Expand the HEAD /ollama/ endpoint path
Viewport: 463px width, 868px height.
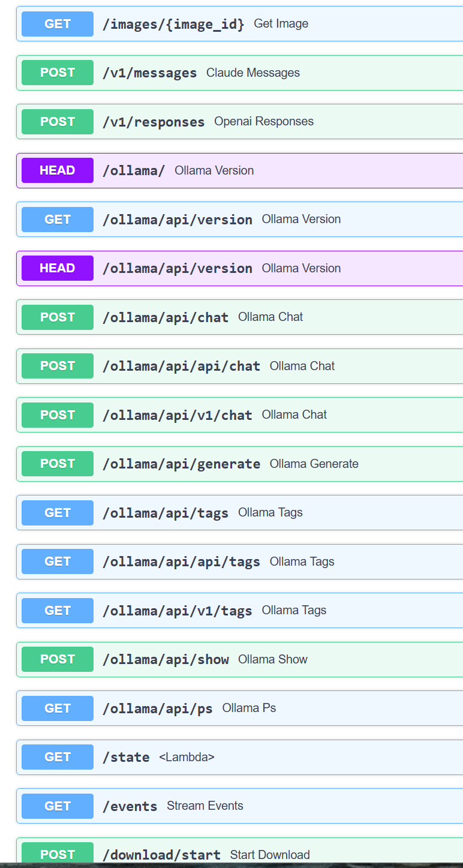coord(134,171)
